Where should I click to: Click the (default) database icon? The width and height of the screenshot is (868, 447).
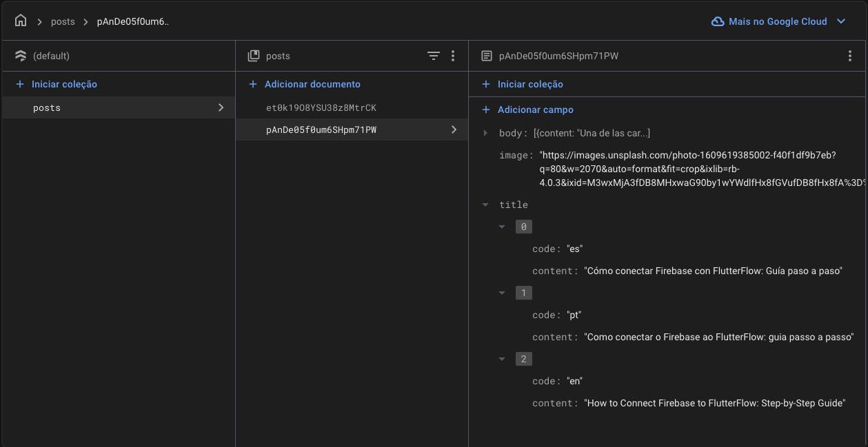point(21,56)
